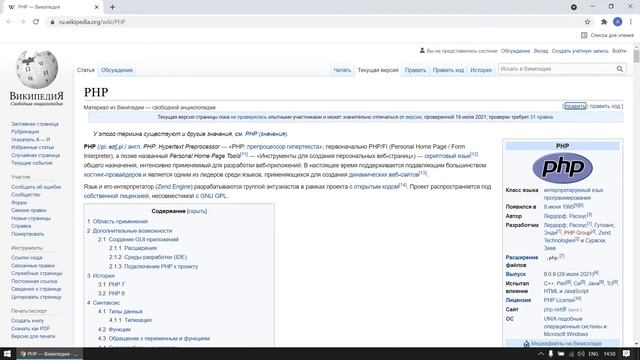
Task: Open contents item Создание GUI-приложений
Action: (143, 240)
